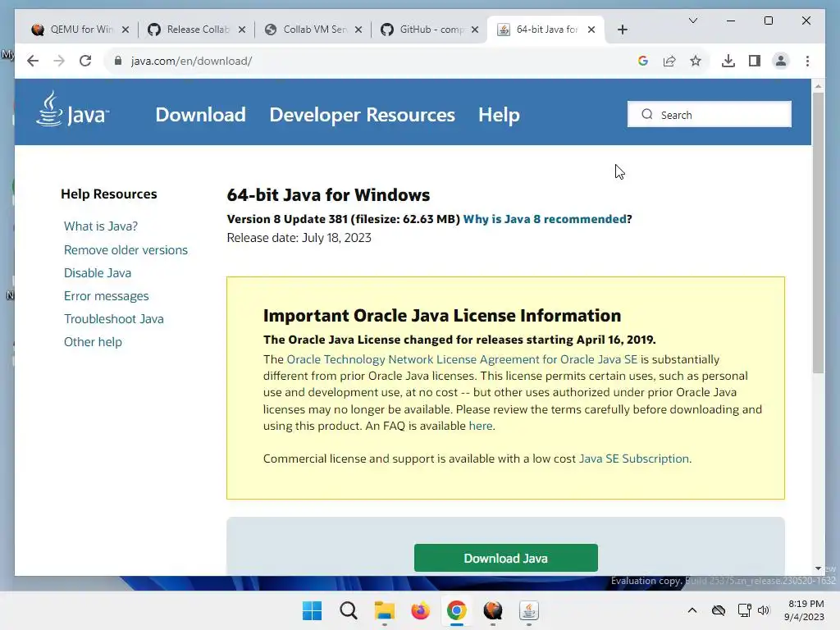Click the QEMU taskbar icon

coord(493,610)
